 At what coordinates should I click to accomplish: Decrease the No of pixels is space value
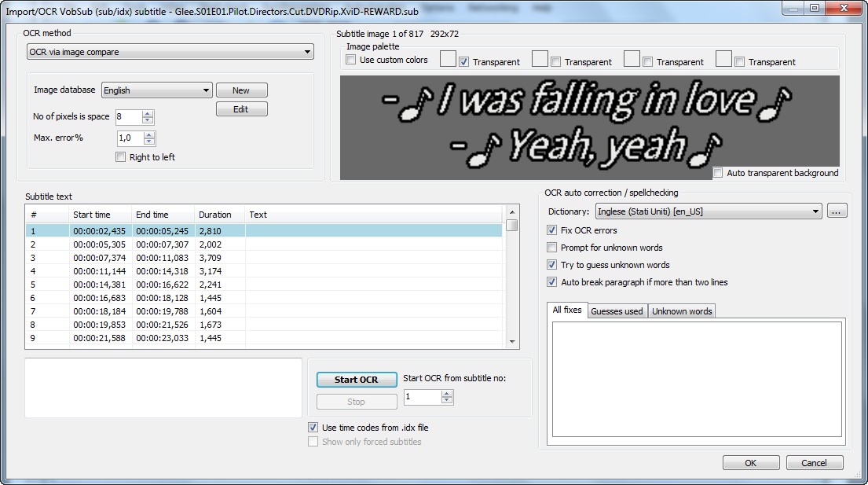pos(147,120)
